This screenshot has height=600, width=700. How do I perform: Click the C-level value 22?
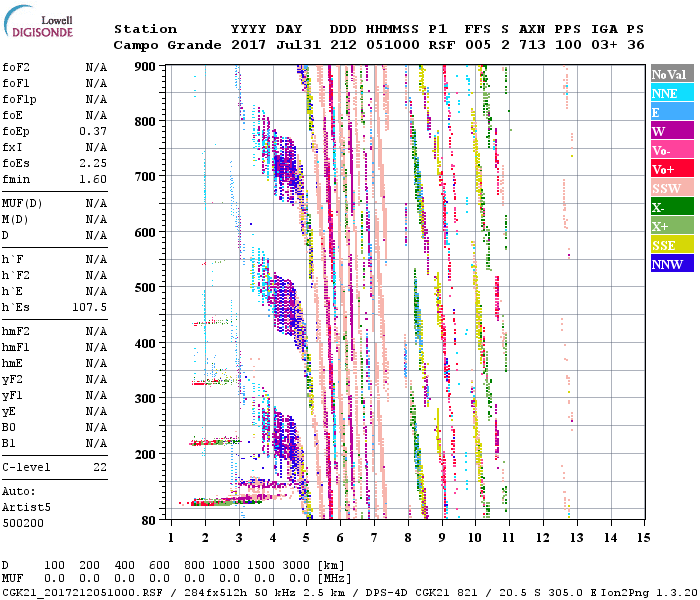pyautogui.click(x=100, y=467)
